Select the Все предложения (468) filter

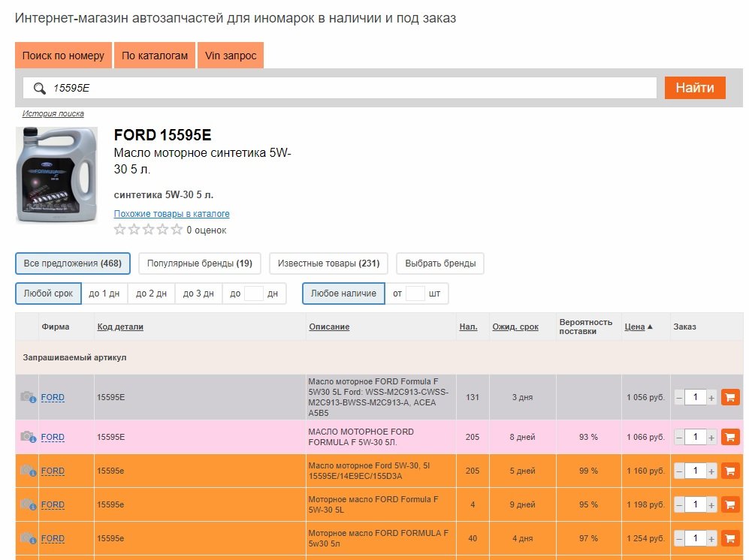coord(73,263)
